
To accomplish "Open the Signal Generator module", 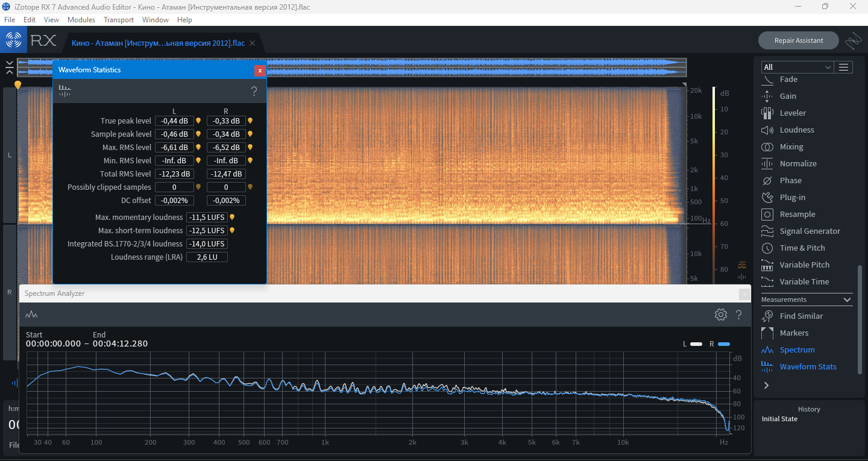I will [809, 231].
